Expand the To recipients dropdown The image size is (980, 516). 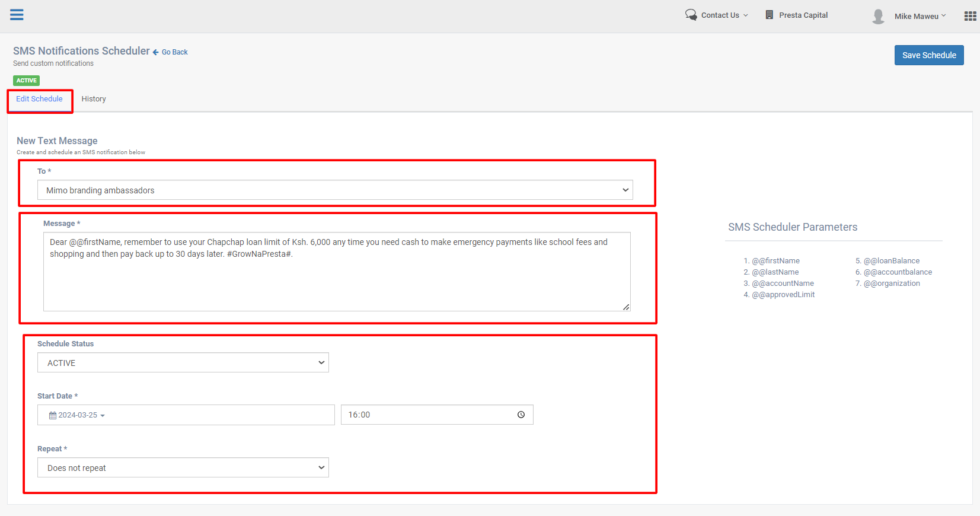335,190
